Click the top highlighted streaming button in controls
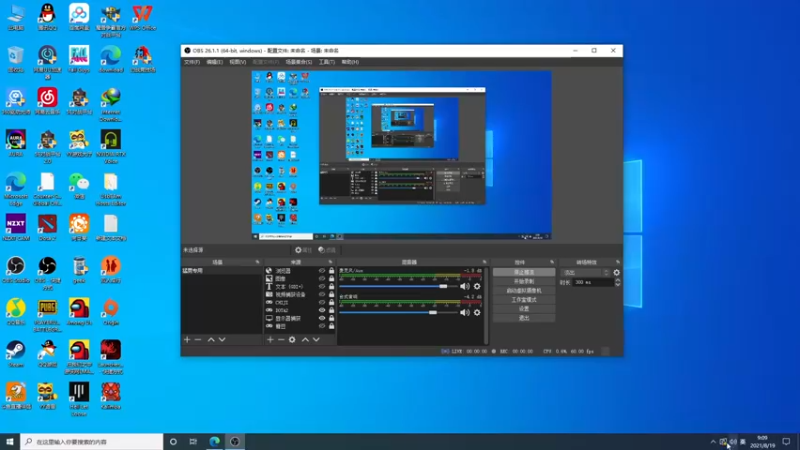This screenshot has width=800, height=450. click(x=524, y=272)
